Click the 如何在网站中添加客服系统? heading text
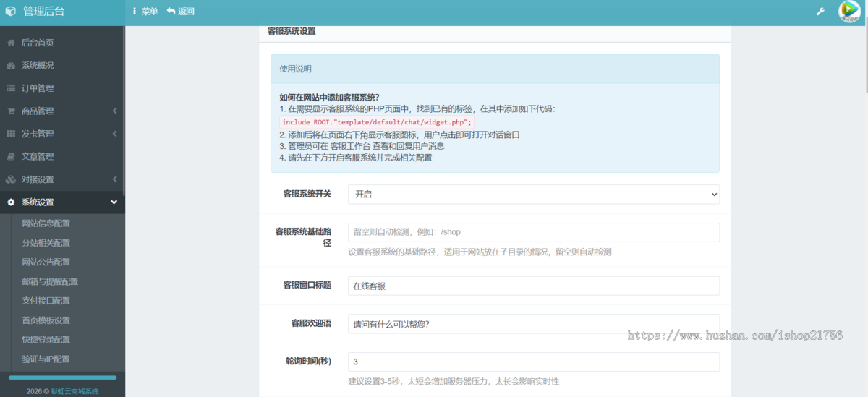 pyautogui.click(x=329, y=98)
